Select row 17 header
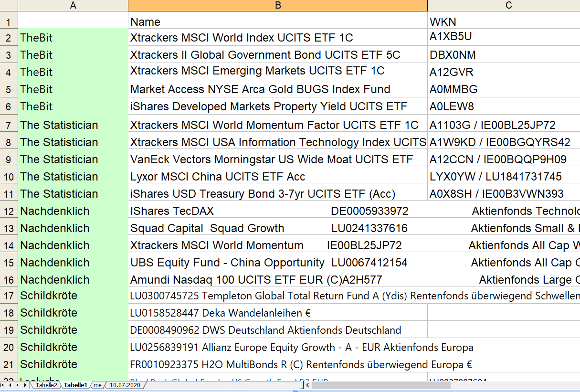Screen dimensions: 580x392 click(x=9, y=296)
